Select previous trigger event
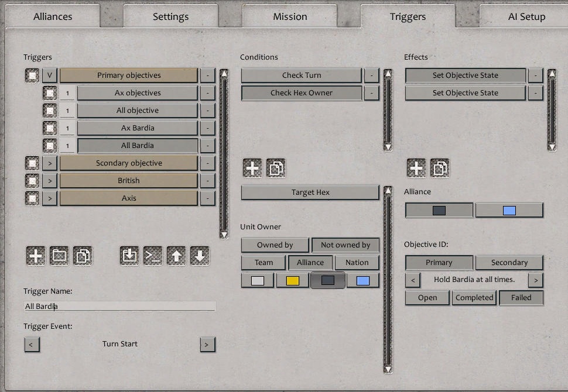Viewport: 568px width, 392px height. pyautogui.click(x=32, y=345)
